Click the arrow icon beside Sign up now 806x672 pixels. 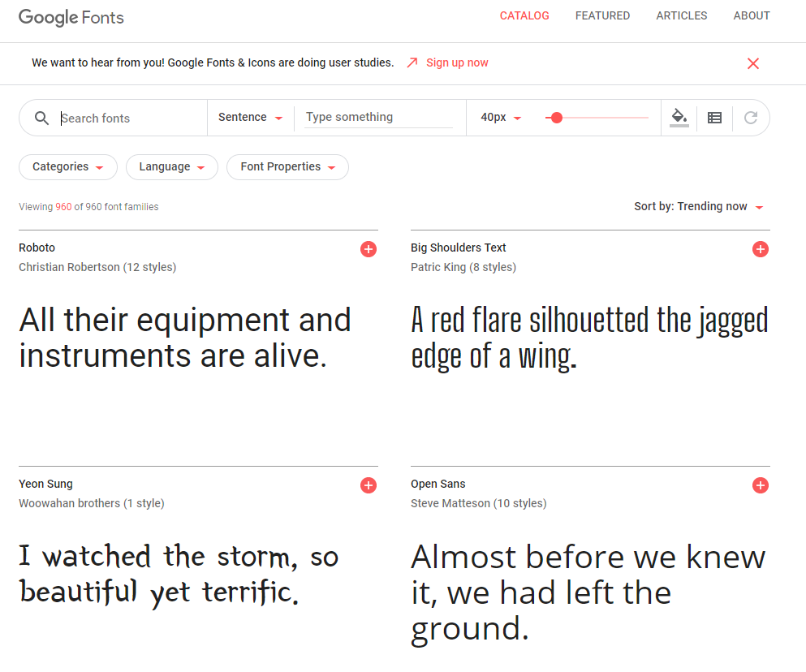(x=412, y=62)
